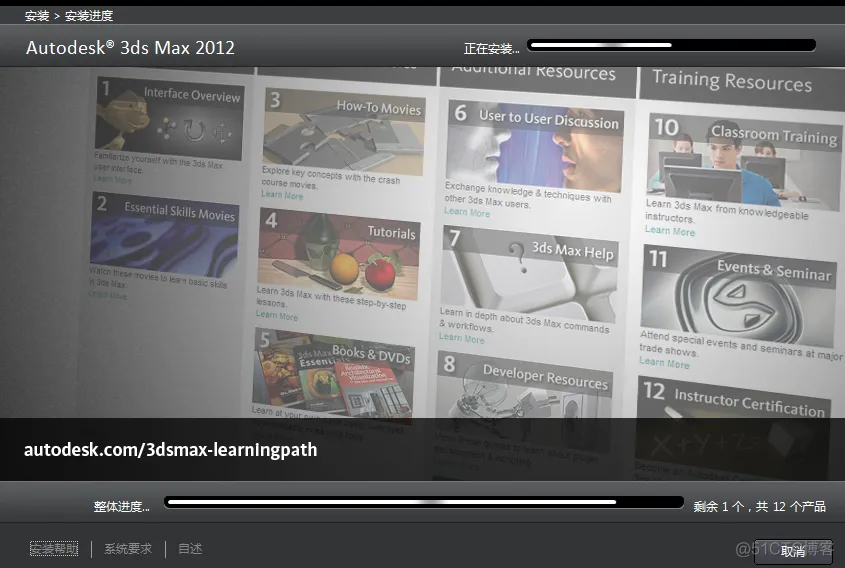Click the 3ds Max Help thumbnail
Image resolution: width=845 pixels, height=568 pixels.
click(x=529, y=275)
